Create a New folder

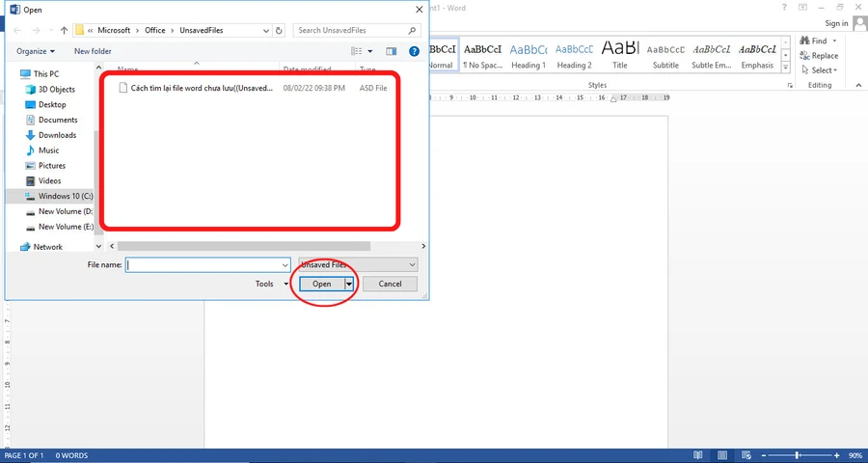93,51
